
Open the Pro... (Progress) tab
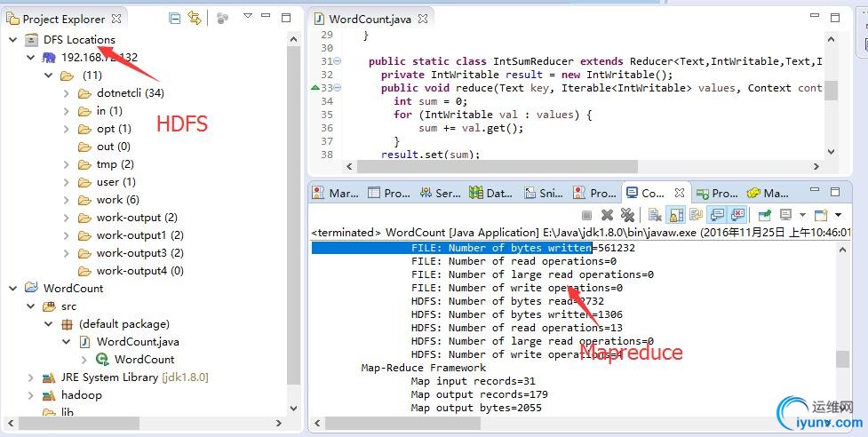[717, 193]
